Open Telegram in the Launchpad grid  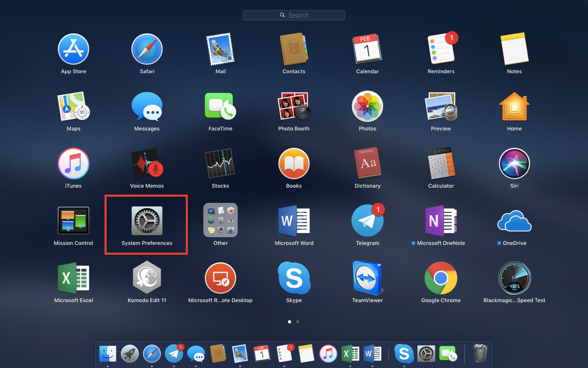tap(367, 221)
